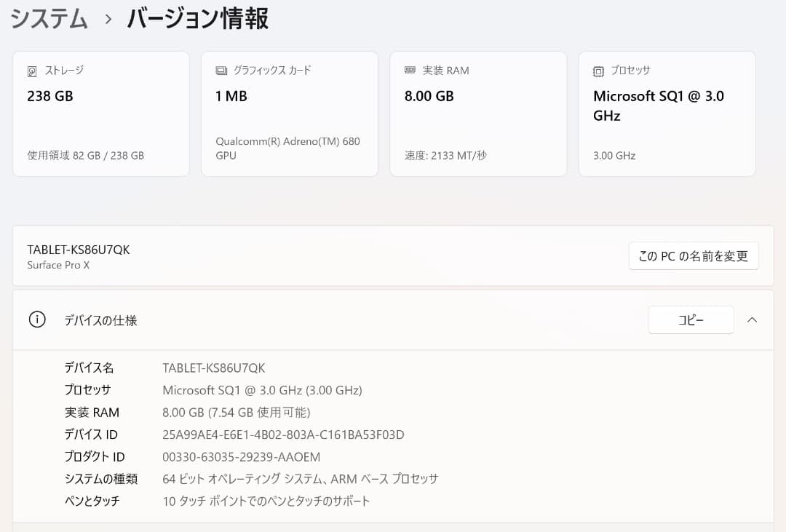
Task: Select the 8.00 GB RAM card
Action: click(478, 113)
